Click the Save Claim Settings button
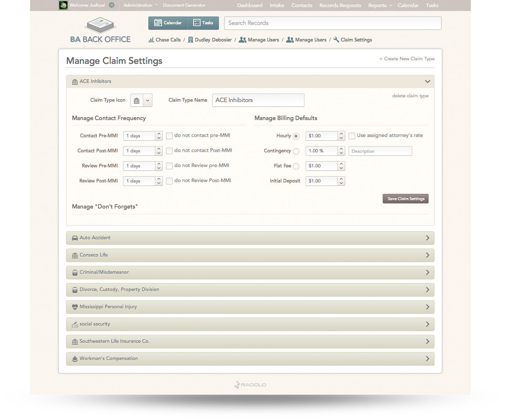Viewport: 505px width, 420px height. [x=405, y=199]
